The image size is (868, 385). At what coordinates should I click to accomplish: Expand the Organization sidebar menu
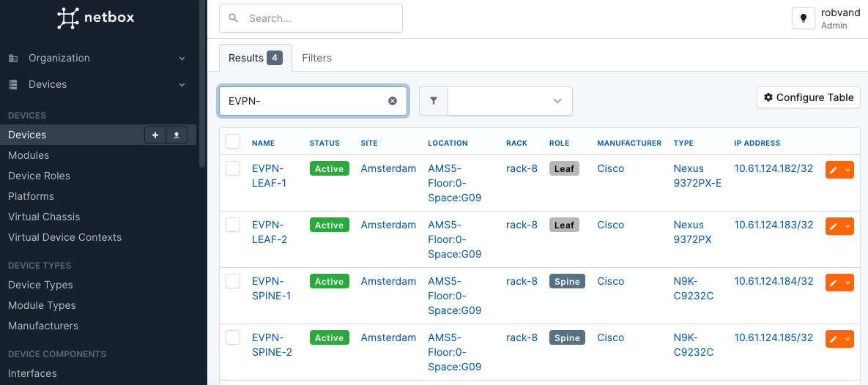click(x=97, y=58)
